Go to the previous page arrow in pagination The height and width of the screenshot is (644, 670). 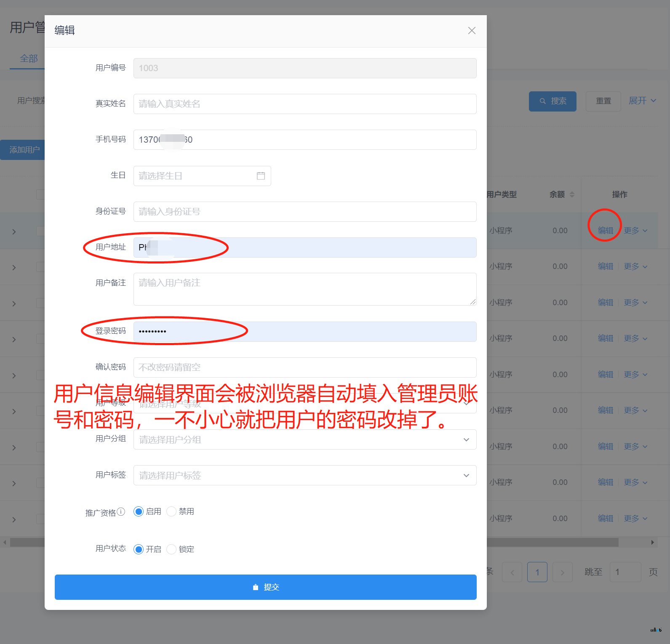[512, 572]
